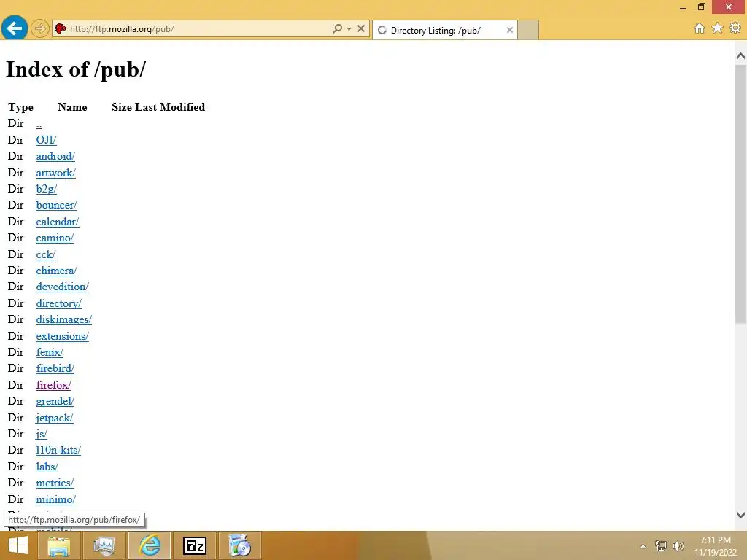747x560 pixels.
Task: Click the vertical scrollbar thumb
Action: click(x=740, y=194)
